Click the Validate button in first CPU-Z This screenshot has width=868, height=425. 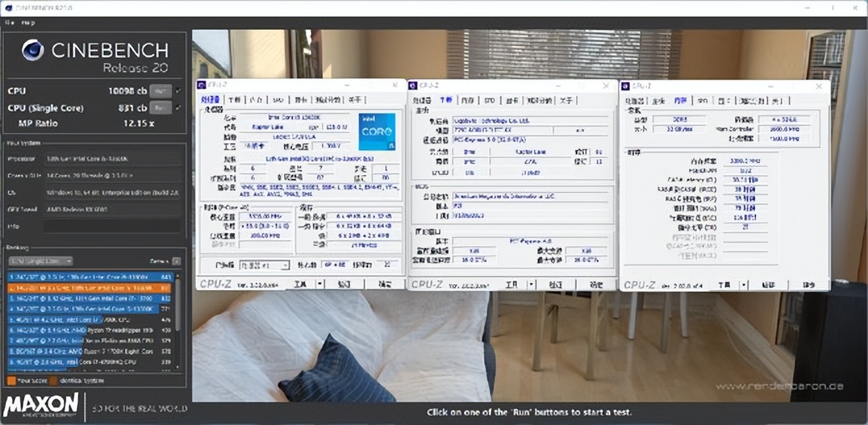[344, 284]
